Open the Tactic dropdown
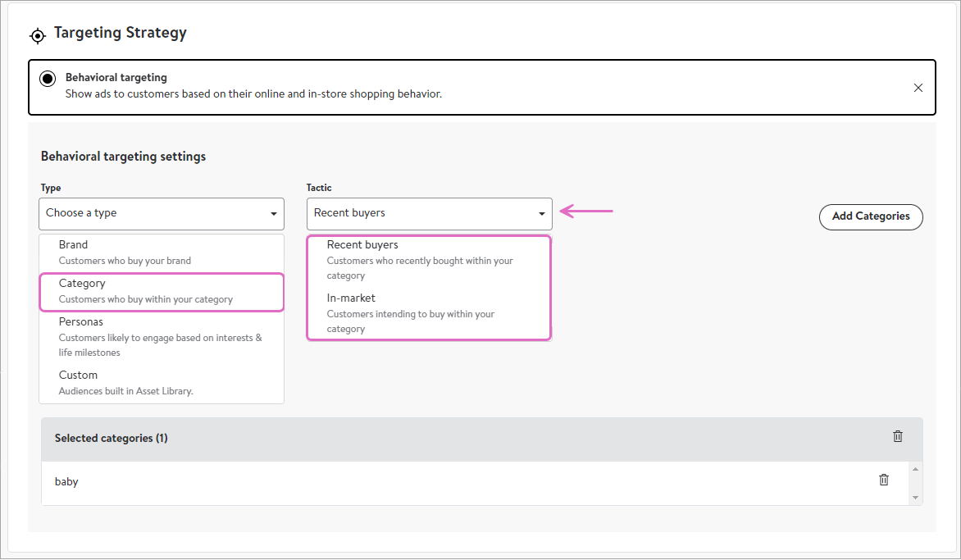 pyautogui.click(x=429, y=213)
